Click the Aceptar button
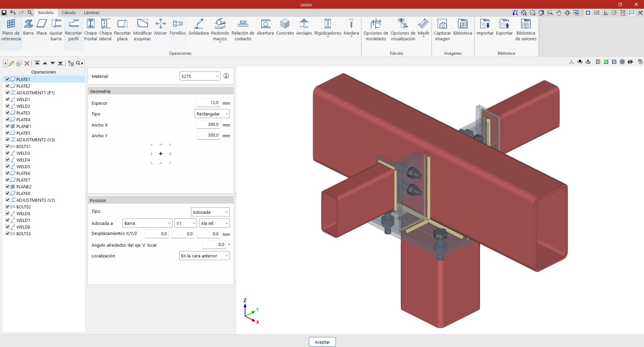 [x=322, y=342]
